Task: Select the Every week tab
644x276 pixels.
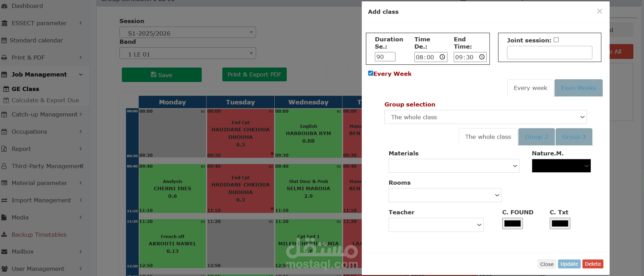Action: pos(530,88)
